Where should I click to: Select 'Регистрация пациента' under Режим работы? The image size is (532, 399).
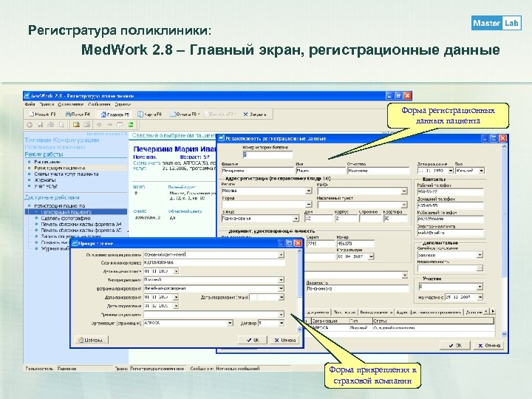point(59,168)
